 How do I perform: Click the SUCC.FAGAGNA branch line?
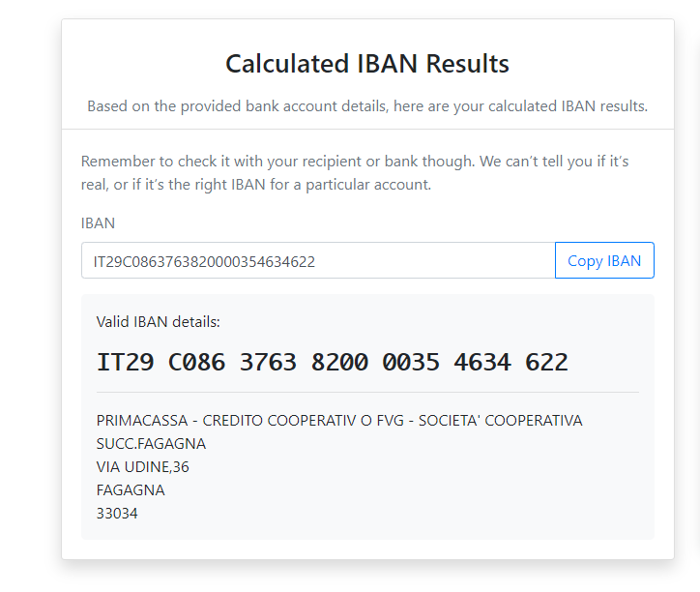[151, 443]
